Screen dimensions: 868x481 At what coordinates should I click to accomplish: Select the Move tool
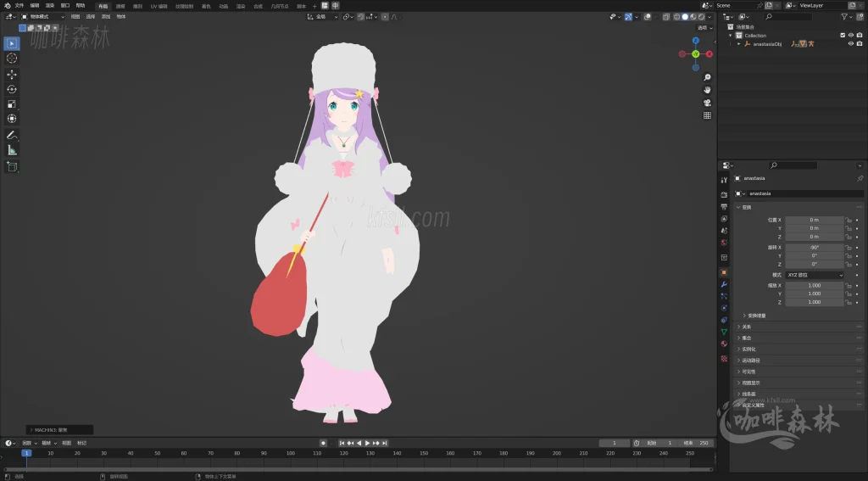coord(12,75)
